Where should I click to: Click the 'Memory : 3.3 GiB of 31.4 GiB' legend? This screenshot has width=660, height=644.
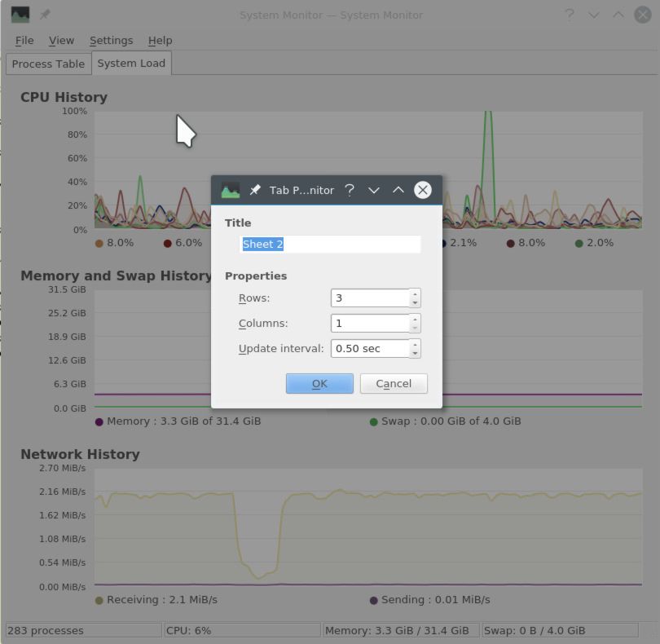point(184,421)
